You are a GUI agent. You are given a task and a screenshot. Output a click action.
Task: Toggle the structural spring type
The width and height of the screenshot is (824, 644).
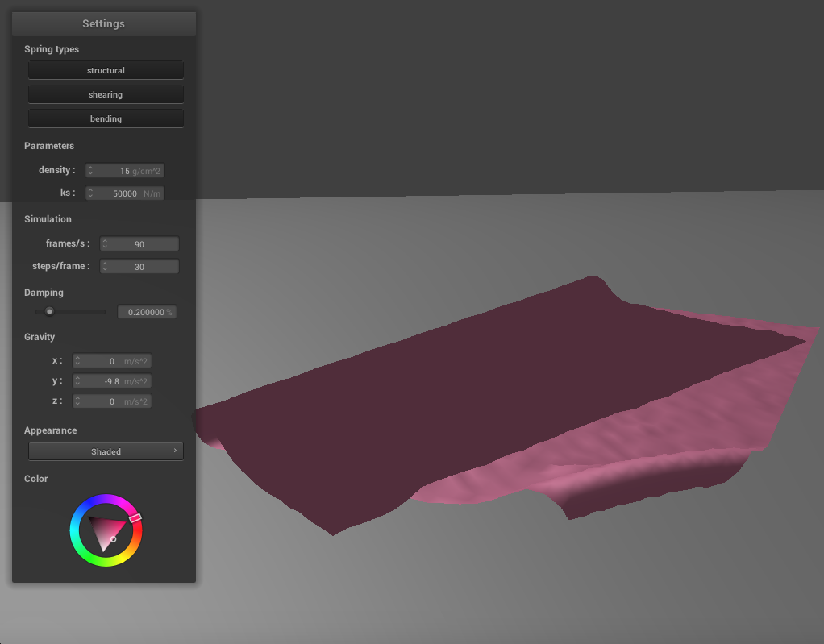click(x=106, y=70)
